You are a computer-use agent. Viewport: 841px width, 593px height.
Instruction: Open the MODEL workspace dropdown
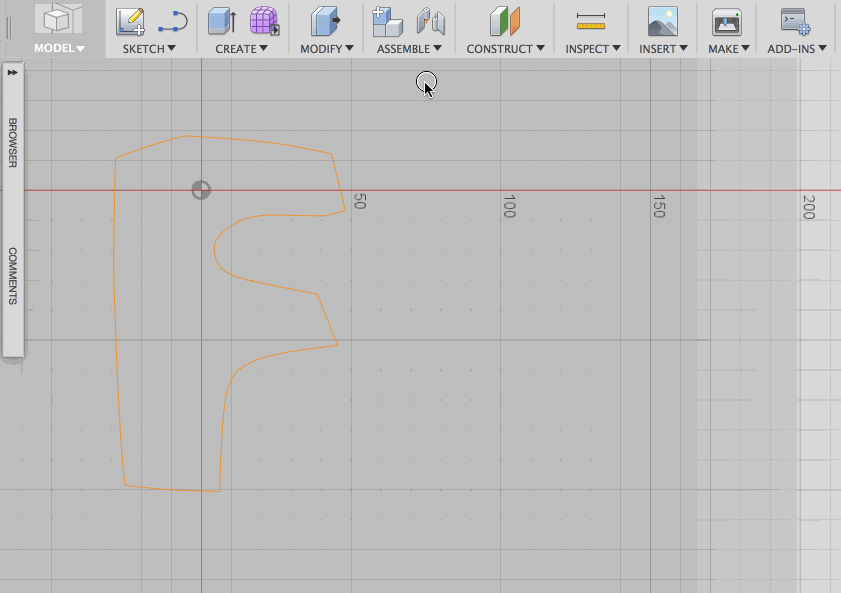(x=60, y=48)
